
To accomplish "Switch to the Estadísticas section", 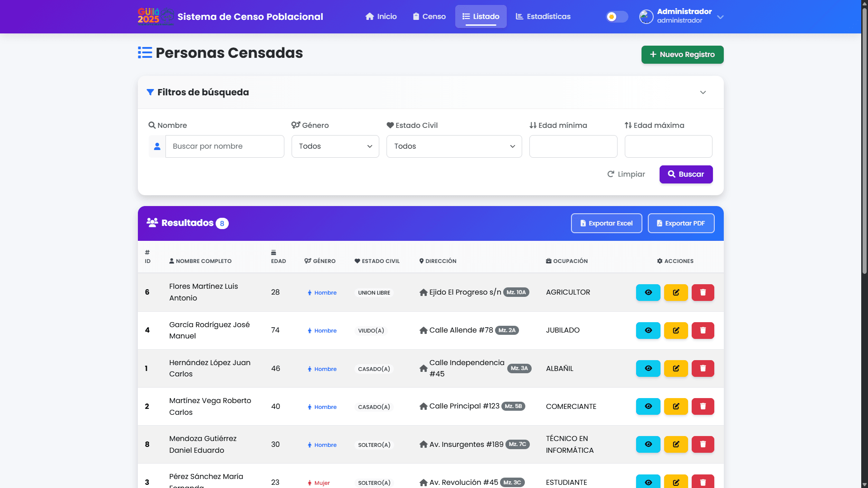I will [543, 16].
